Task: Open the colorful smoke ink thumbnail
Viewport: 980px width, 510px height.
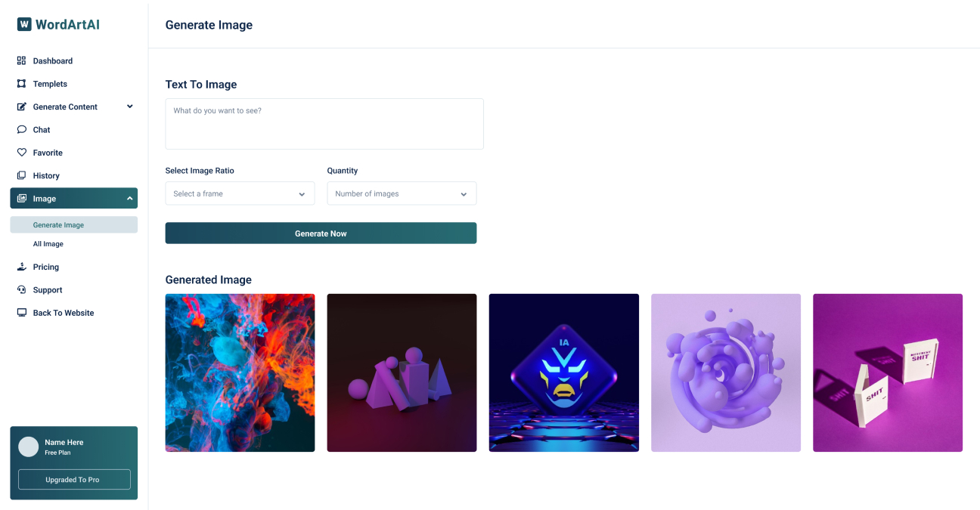Action: click(240, 372)
